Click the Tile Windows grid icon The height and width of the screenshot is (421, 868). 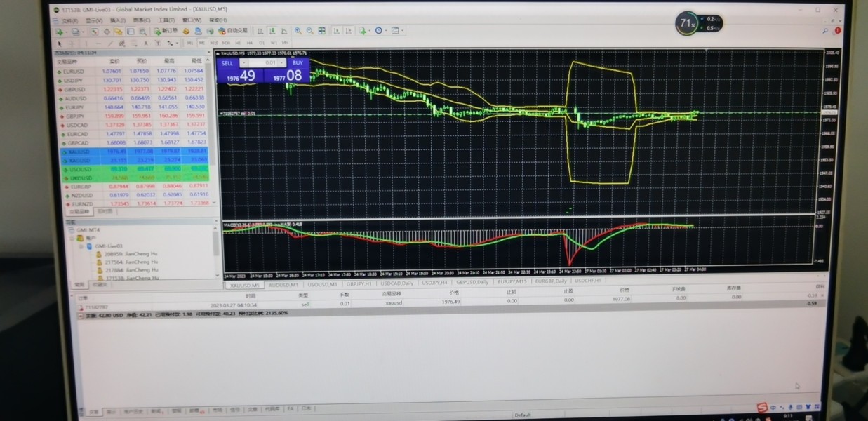321,31
